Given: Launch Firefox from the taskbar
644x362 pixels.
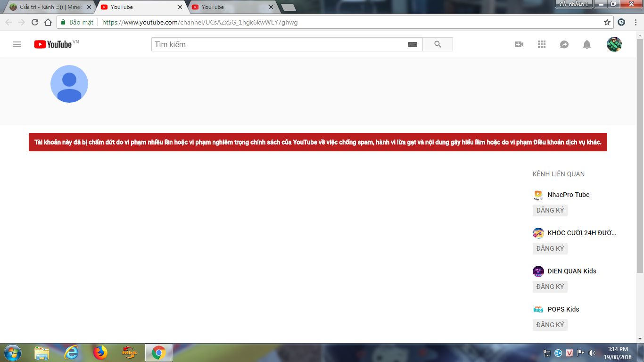Looking at the screenshot, I should (100, 353).
